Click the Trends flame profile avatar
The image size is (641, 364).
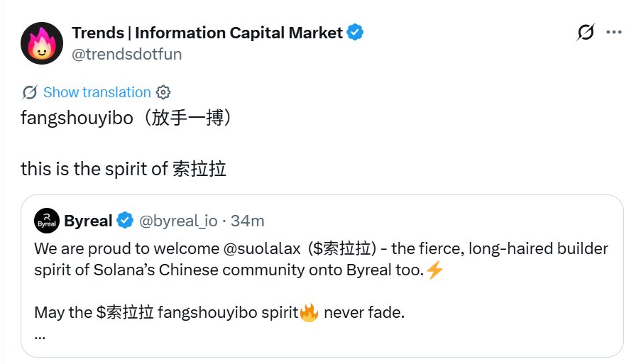click(x=42, y=42)
